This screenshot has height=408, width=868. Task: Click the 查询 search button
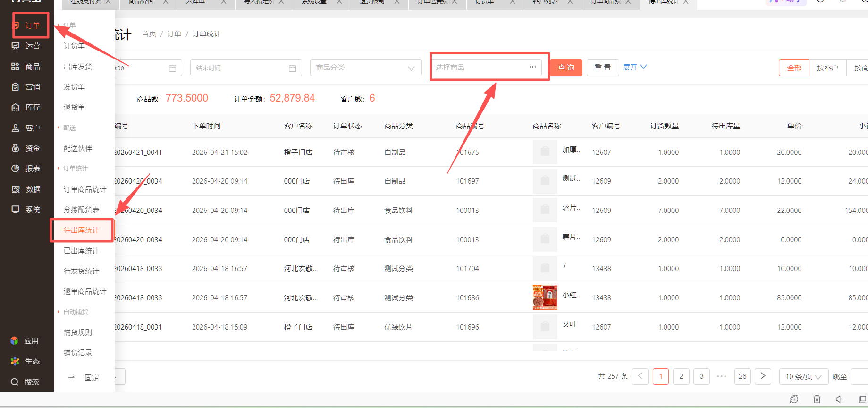click(566, 68)
